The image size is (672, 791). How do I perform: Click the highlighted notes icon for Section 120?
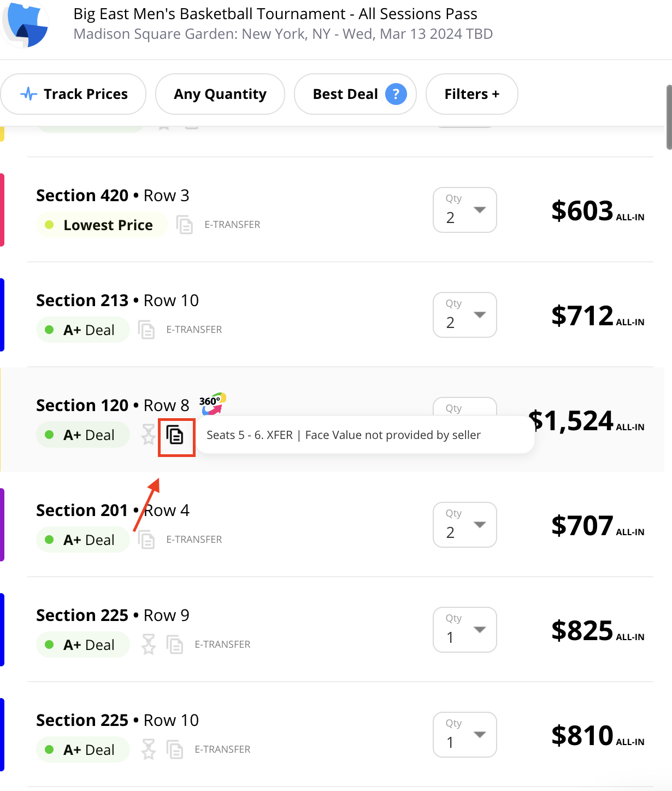point(175,436)
